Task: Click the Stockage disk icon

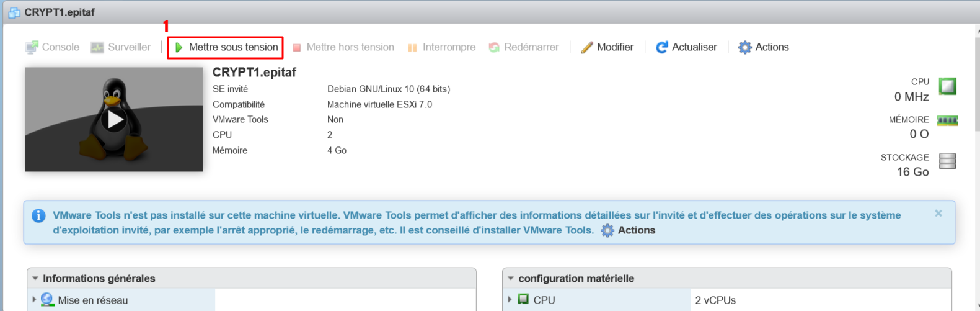Action: click(947, 161)
